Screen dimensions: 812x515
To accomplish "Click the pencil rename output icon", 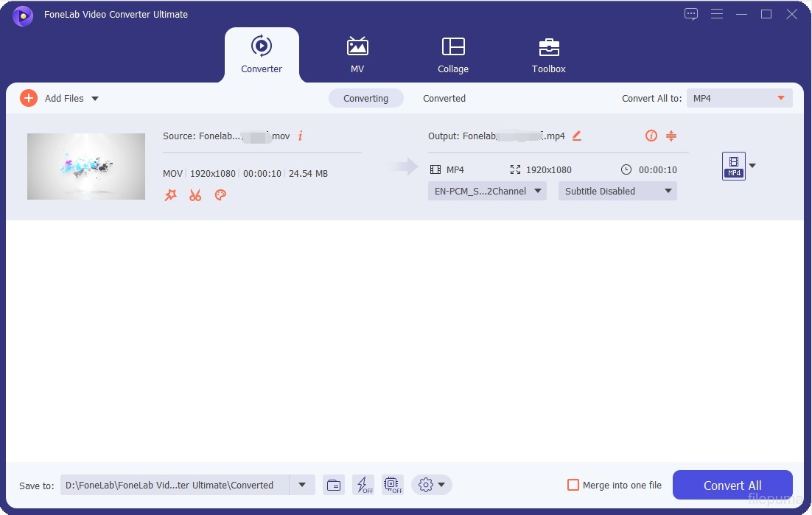I will click(577, 136).
